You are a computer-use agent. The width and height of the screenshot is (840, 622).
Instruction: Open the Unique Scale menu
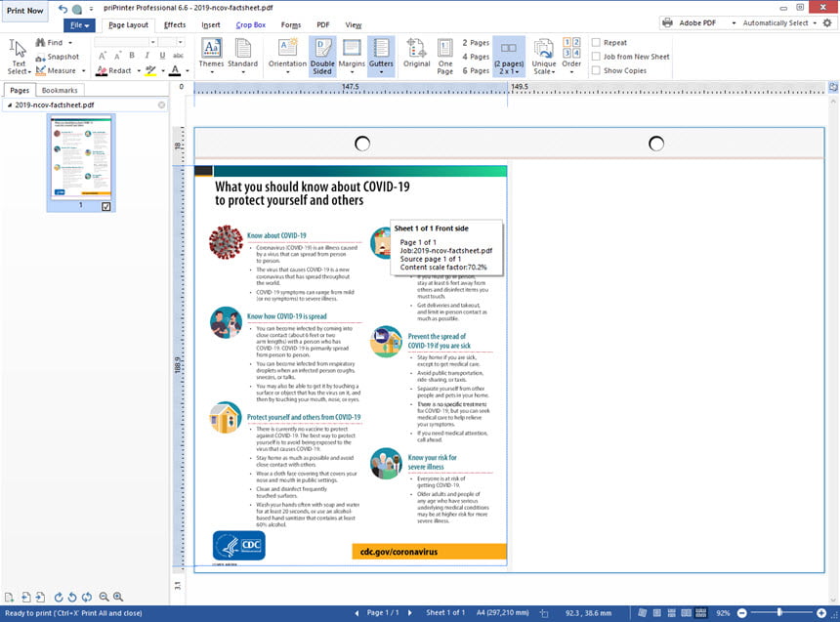coord(543,57)
